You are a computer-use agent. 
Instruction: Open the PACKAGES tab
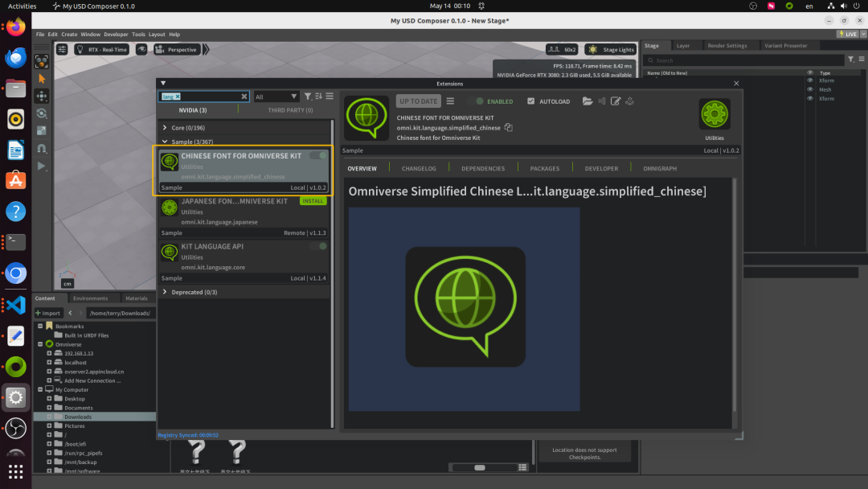545,168
